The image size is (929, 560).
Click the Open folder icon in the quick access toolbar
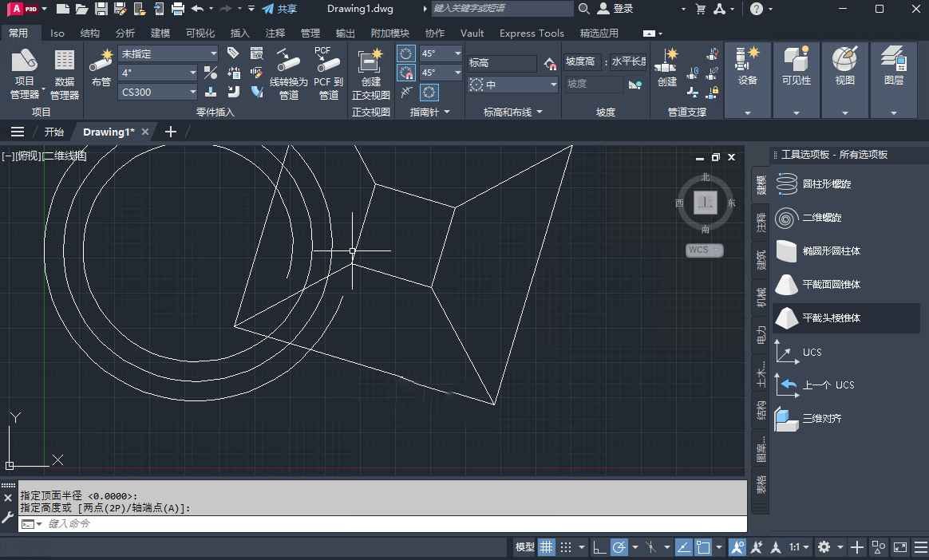(x=81, y=9)
